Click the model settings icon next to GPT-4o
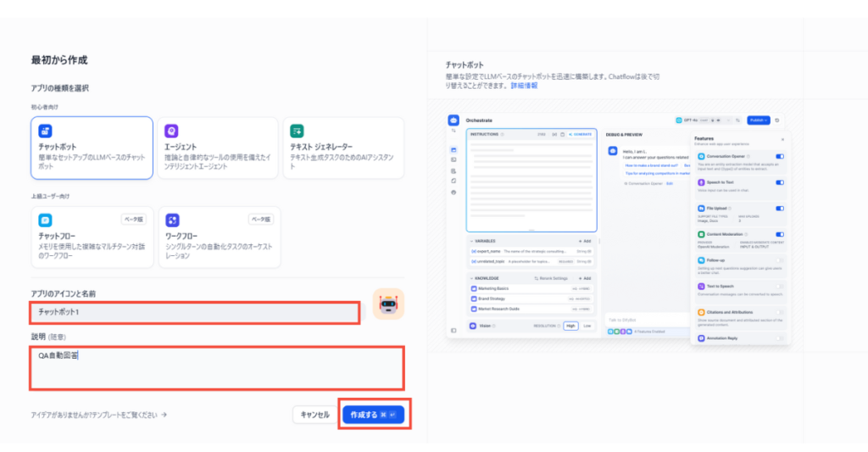Viewport: 868px width, 452px height. coord(737,120)
